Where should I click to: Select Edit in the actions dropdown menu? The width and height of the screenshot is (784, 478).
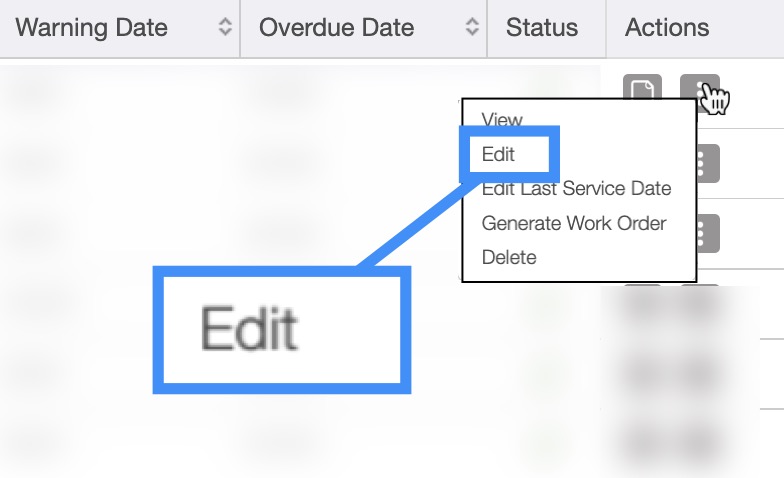click(x=498, y=154)
